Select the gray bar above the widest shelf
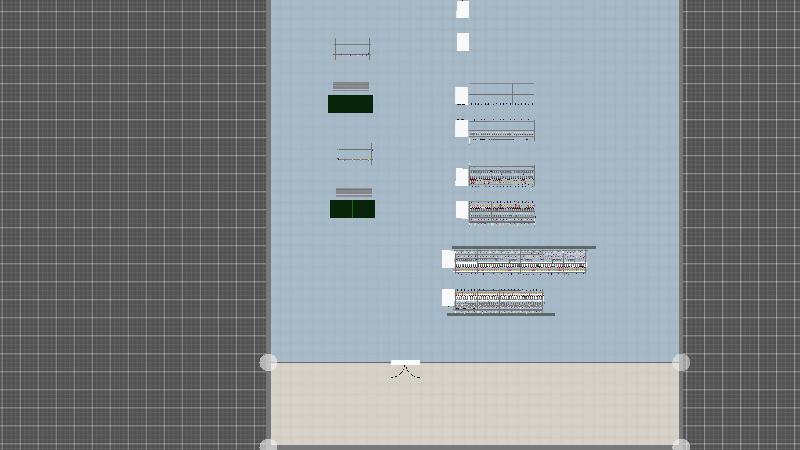 pyautogui.click(x=523, y=247)
